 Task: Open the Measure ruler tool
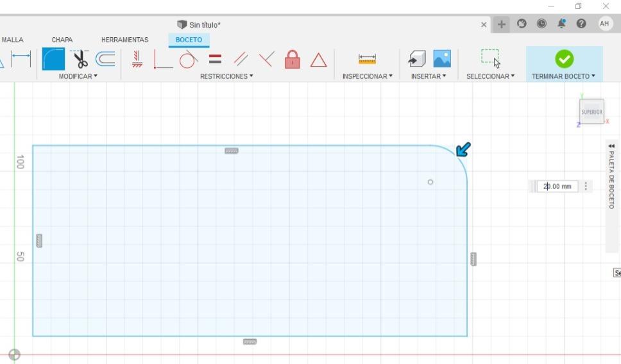click(x=367, y=59)
